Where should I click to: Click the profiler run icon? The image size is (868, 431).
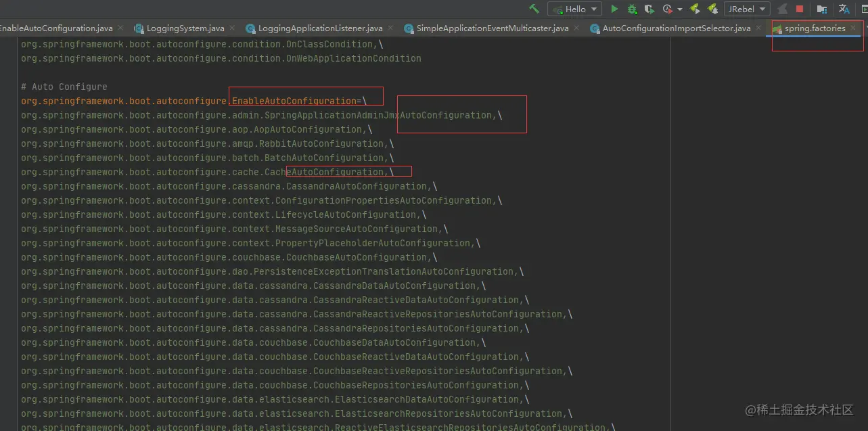pyautogui.click(x=668, y=9)
